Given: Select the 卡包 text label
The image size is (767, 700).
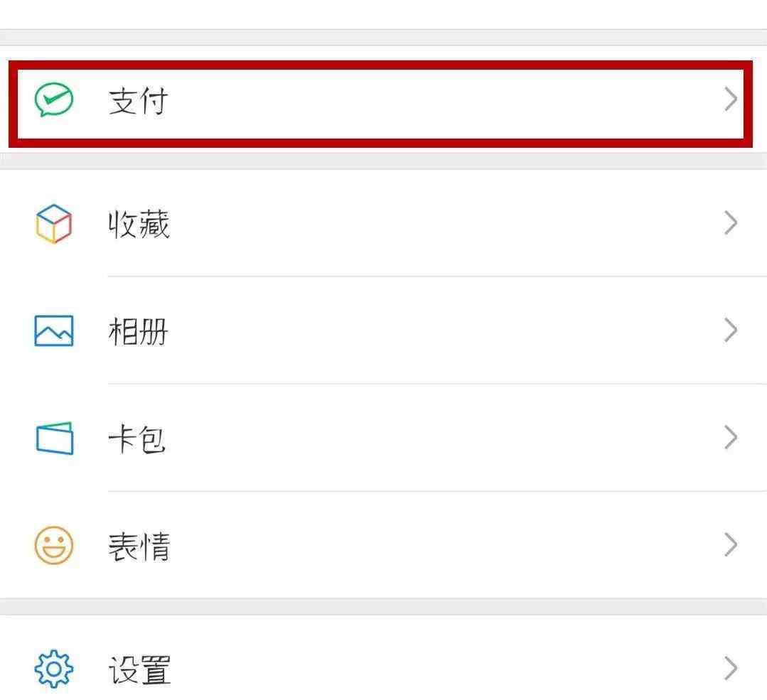Looking at the screenshot, I should [x=137, y=439].
